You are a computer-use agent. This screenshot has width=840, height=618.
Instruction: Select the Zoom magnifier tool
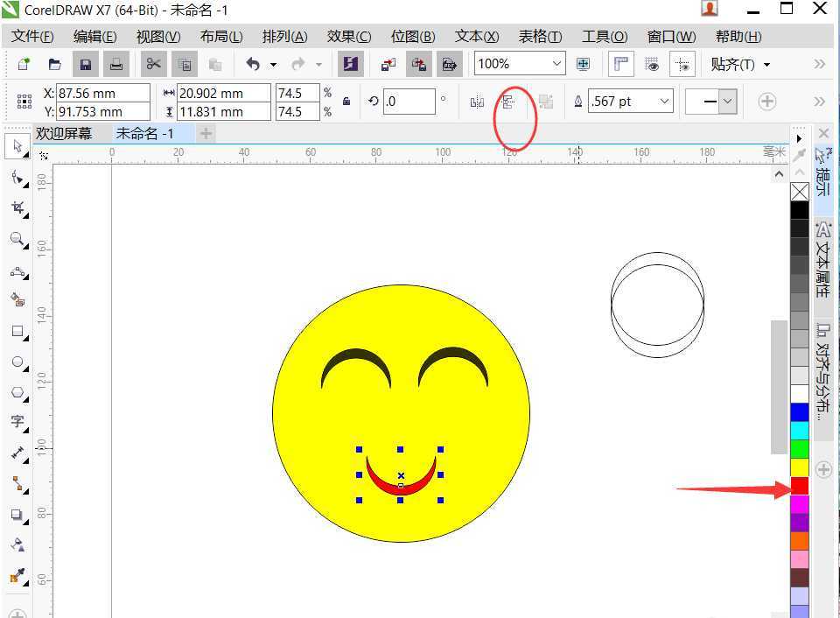tap(17, 239)
